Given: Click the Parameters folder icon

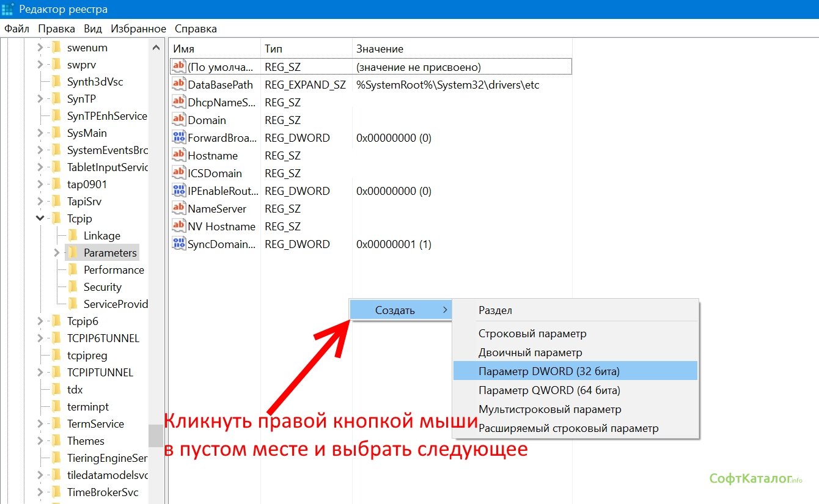Looking at the screenshot, I should pyautogui.click(x=73, y=252).
